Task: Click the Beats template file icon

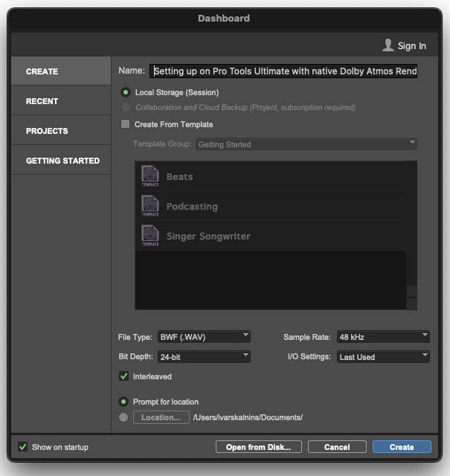Action: click(x=150, y=176)
